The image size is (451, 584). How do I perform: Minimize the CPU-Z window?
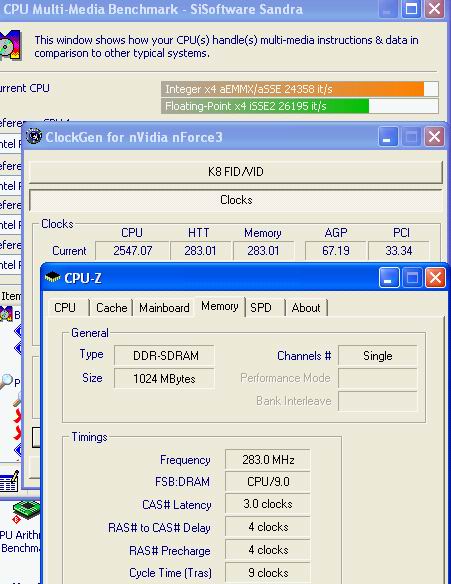(x=388, y=277)
